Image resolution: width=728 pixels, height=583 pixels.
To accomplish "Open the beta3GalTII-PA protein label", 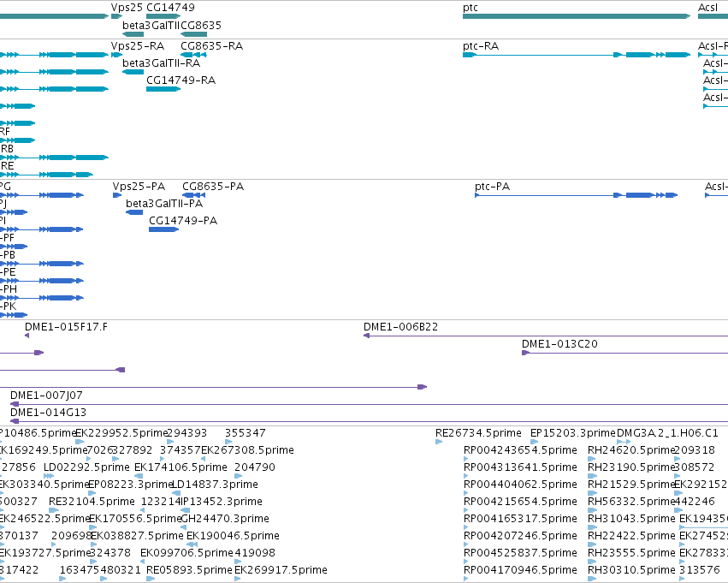I will pos(164,204).
